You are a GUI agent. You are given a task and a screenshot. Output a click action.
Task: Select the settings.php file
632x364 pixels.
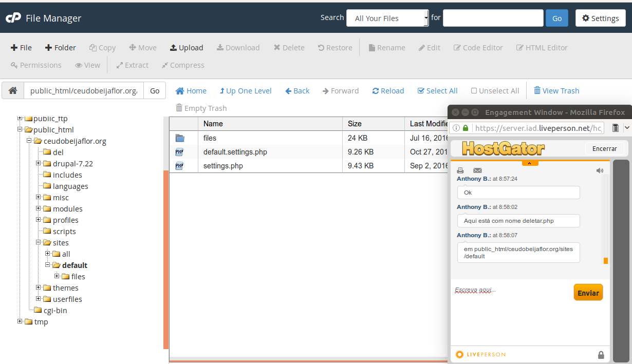pos(223,166)
